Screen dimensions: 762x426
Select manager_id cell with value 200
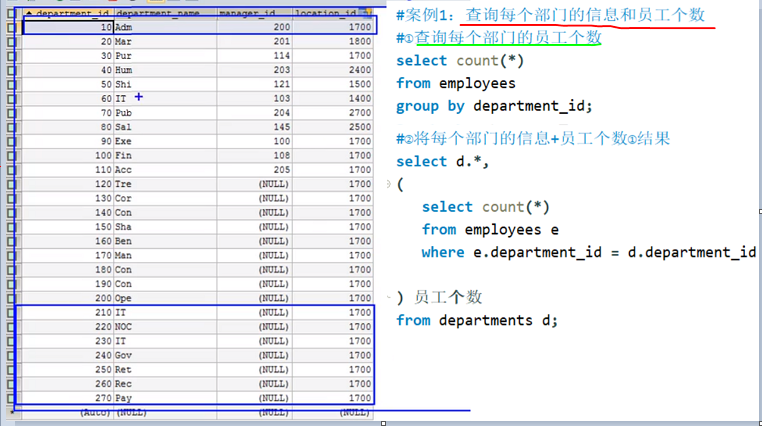click(x=255, y=28)
